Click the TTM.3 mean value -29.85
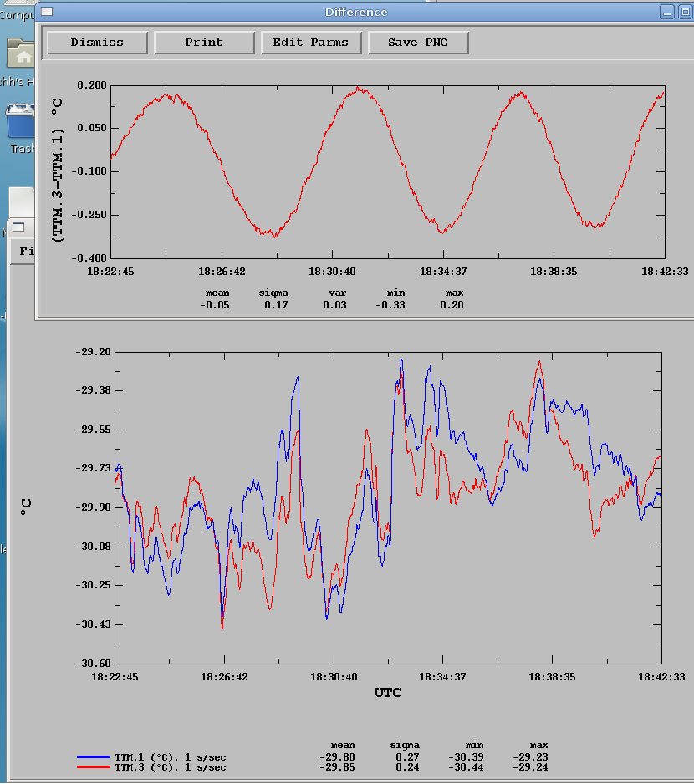The image size is (694, 784). [337, 767]
